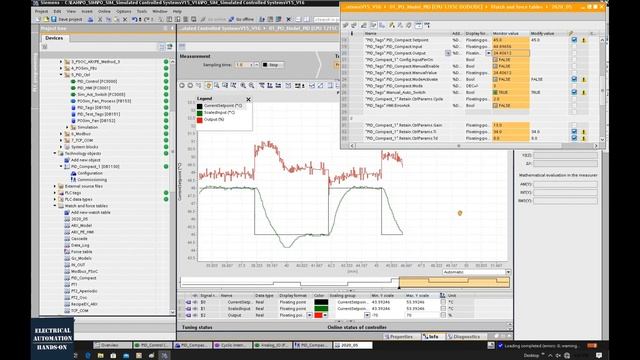The width and height of the screenshot is (640, 360).
Task: Expand the 6_Modbus folder in tree
Action: point(61,134)
